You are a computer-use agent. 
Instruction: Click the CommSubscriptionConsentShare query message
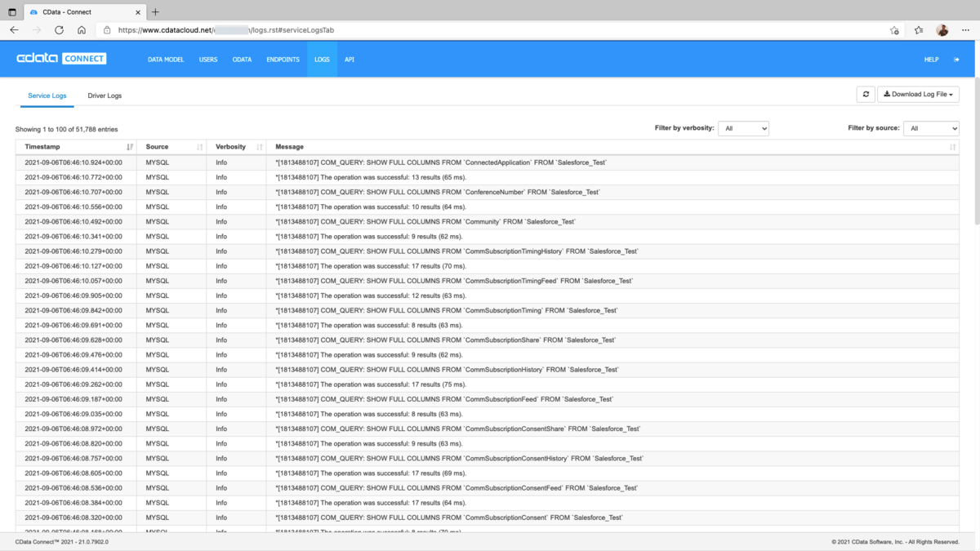pos(457,429)
